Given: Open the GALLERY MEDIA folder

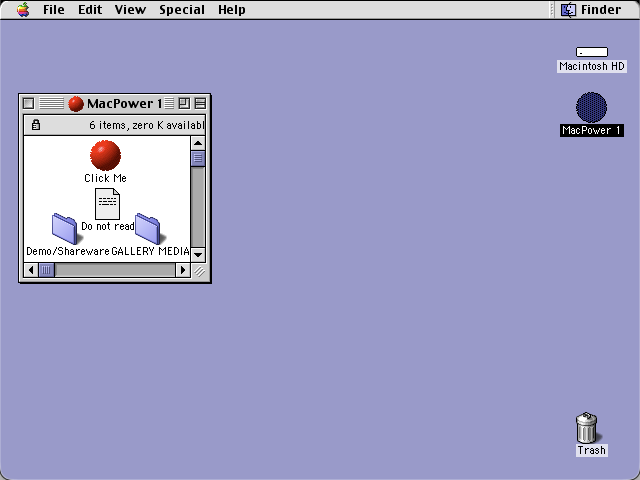Looking at the screenshot, I should tap(149, 229).
